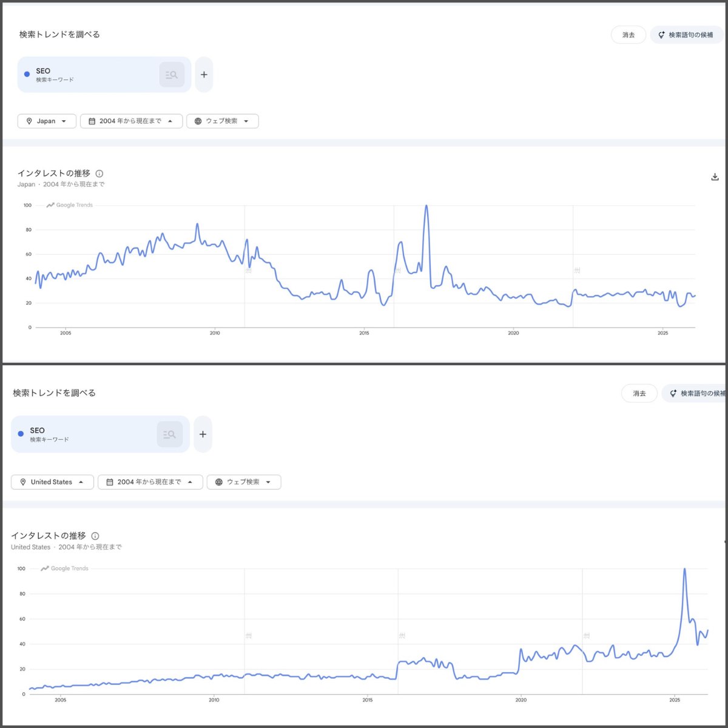Image resolution: width=728 pixels, height=728 pixels.
Task: Click the info icon beside the Japan インタレストの推移 heading
Action: [x=99, y=174]
